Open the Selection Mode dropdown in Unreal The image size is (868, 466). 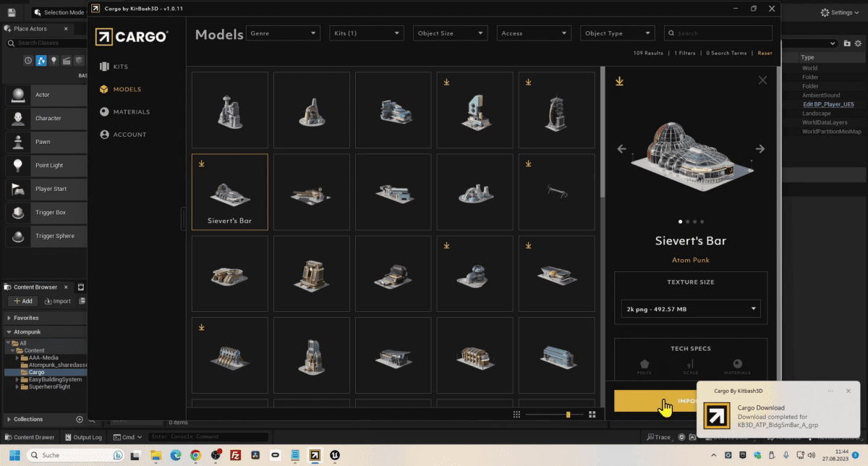point(60,12)
